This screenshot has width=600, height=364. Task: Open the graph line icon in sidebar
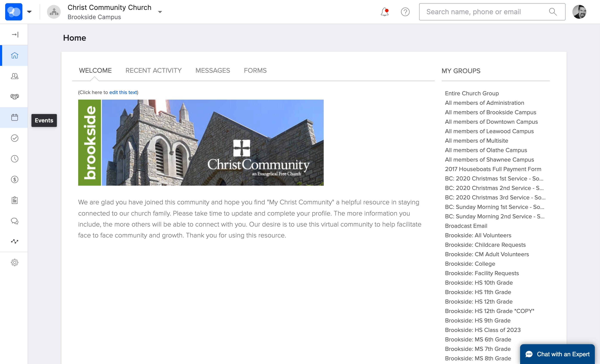15,241
